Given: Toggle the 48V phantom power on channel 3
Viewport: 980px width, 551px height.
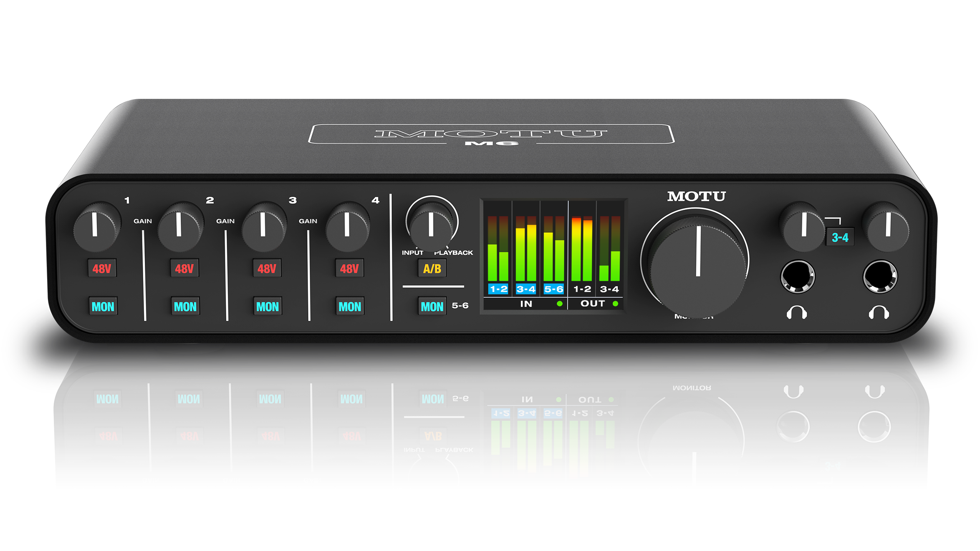Looking at the screenshot, I should pos(267,269).
